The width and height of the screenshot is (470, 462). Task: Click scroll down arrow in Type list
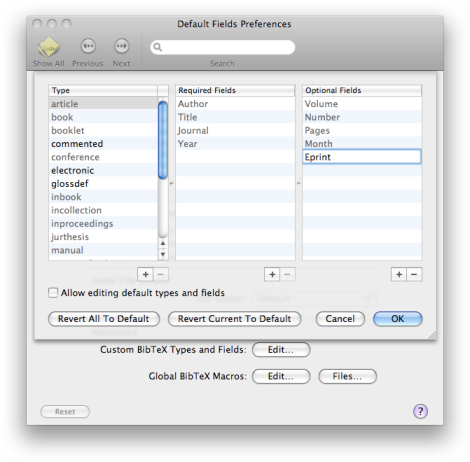[x=163, y=254]
